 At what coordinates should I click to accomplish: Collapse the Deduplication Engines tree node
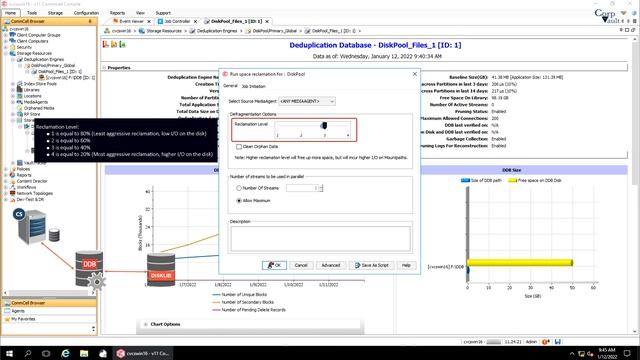(x=13, y=60)
